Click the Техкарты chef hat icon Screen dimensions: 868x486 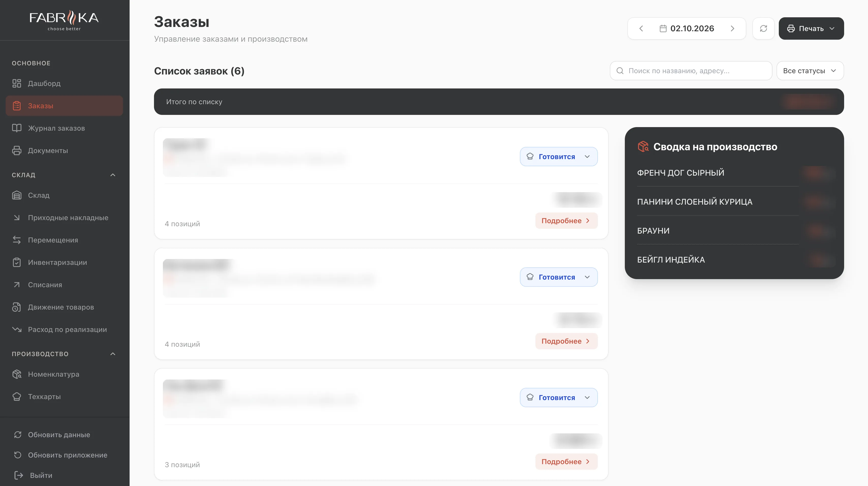[17, 397]
